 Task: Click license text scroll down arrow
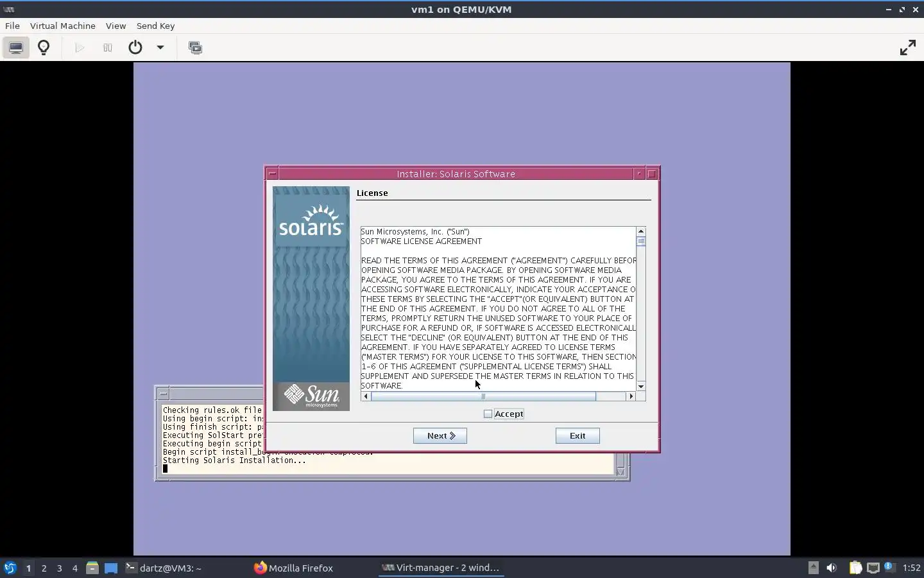click(x=640, y=386)
